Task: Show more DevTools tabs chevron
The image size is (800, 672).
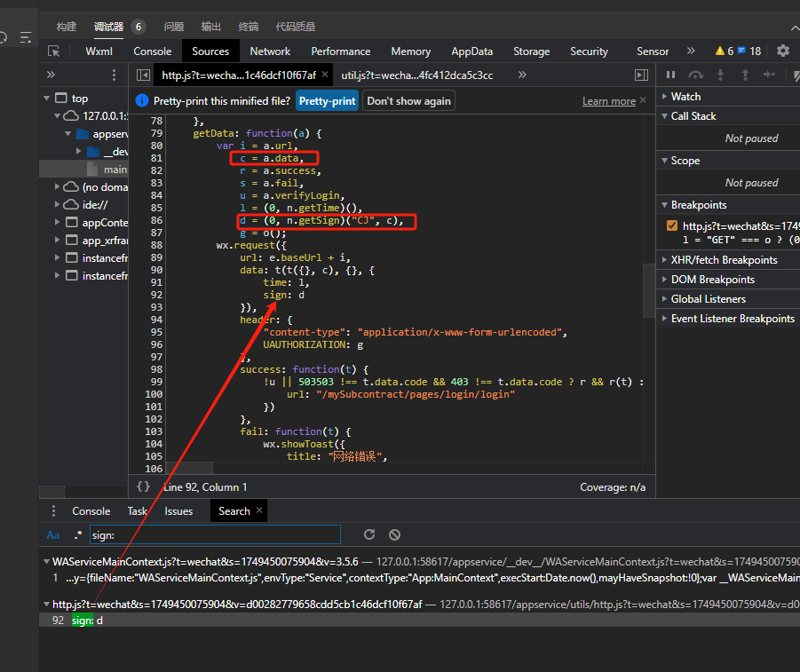Action: pyautogui.click(x=691, y=51)
